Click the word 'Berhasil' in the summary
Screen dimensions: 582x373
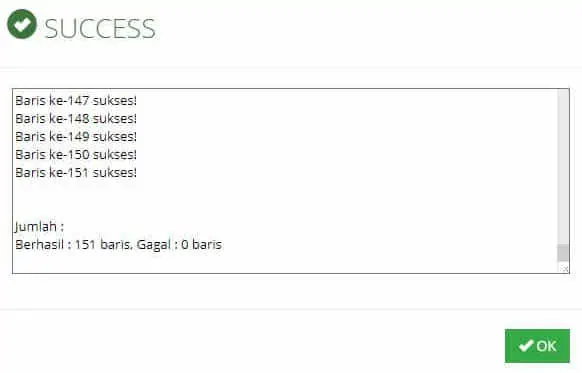tap(40, 245)
